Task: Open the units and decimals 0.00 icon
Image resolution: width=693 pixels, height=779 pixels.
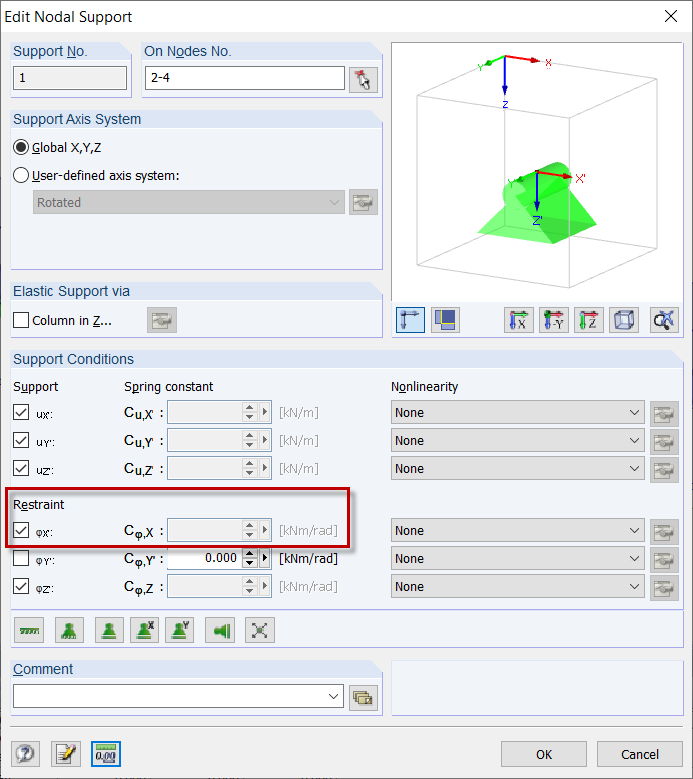Action: tap(106, 754)
